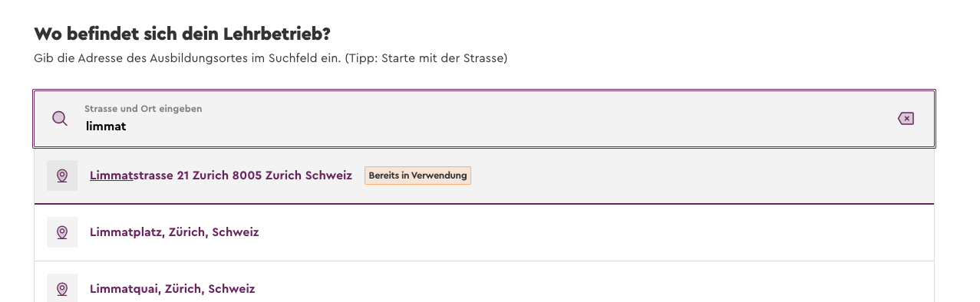
Task: Select the Limmatstrasse 21 Zurich 8005 suggestion
Action: [484, 176]
